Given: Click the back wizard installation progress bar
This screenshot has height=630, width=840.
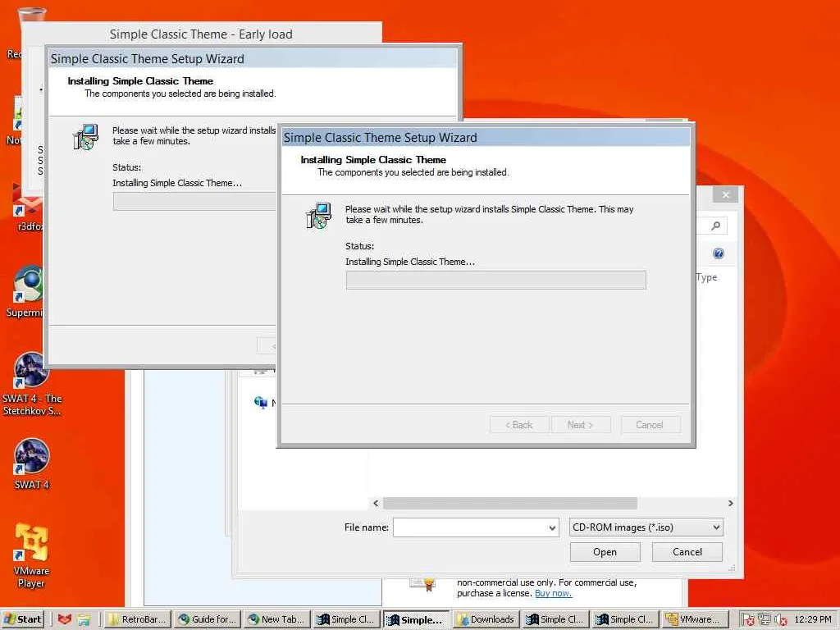Looking at the screenshot, I should click(x=194, y=202).
